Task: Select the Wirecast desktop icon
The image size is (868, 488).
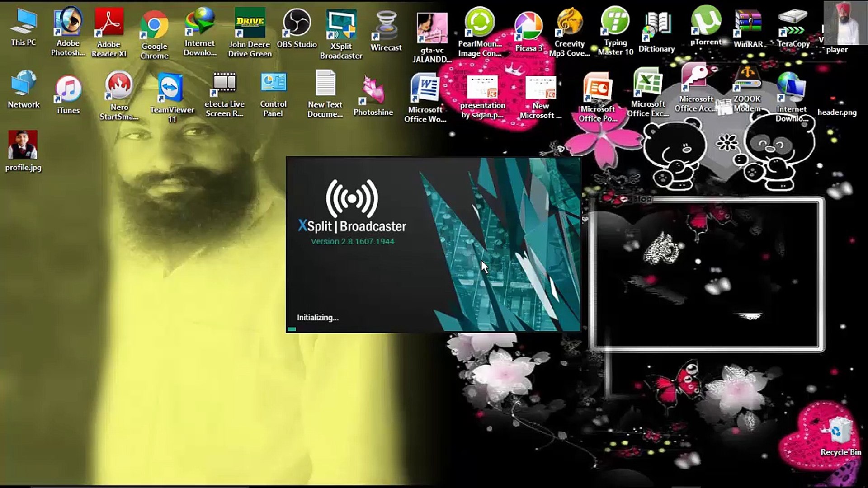Action: click(386, 31)
